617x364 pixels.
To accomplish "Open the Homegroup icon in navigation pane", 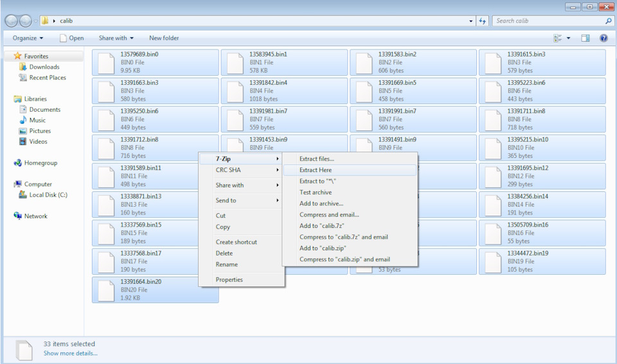I will coord(18,163).
